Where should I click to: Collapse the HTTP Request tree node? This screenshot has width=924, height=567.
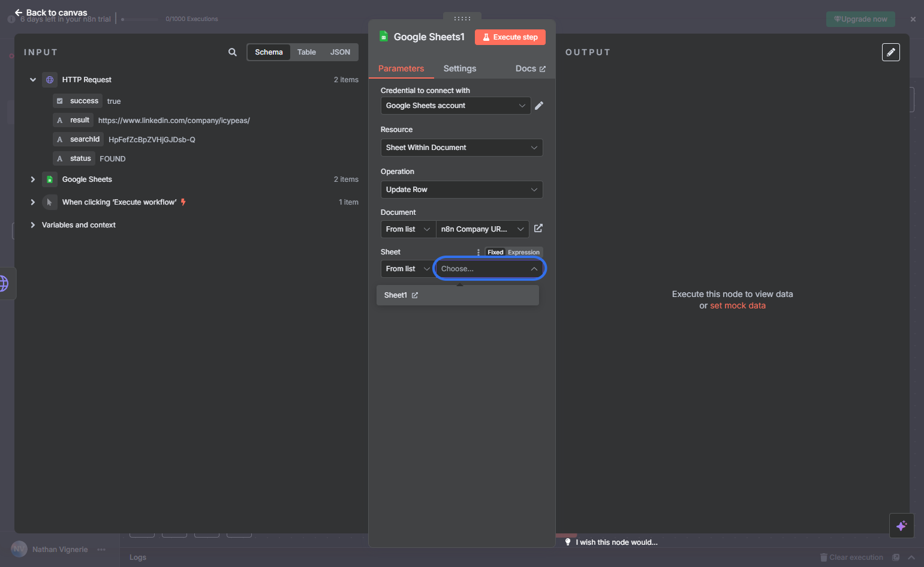(x=33, y=80)
